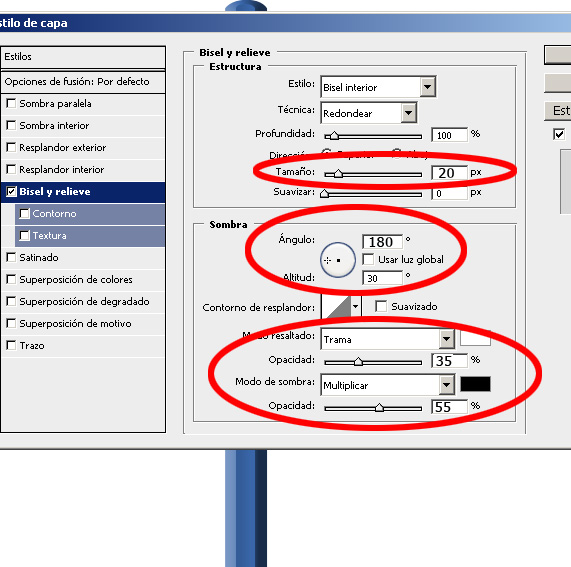Click the shadow Opacidad slider at 55
The width and height of the screenshot is (571, 567).
point(379,407)
